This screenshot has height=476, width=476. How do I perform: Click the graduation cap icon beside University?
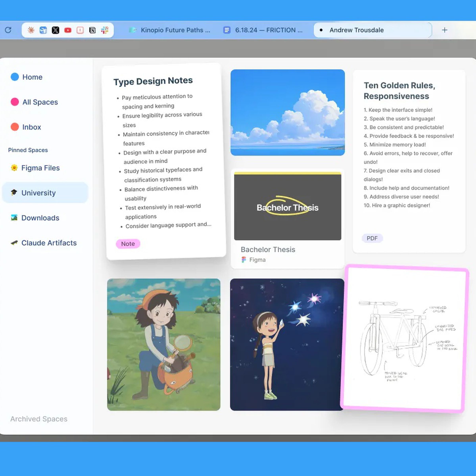coord(14,192)
